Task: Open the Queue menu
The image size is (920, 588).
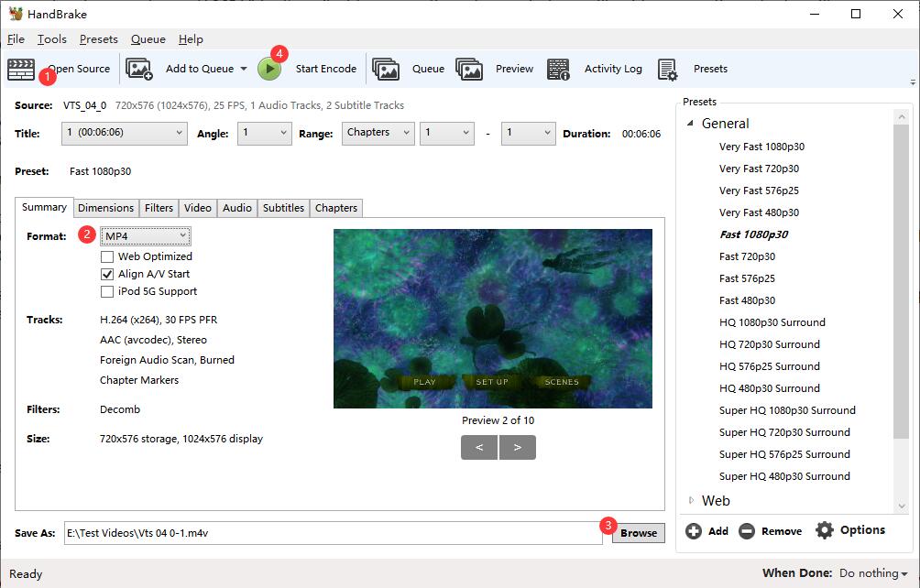Action: pyautogui.click(x=148, y=39)
